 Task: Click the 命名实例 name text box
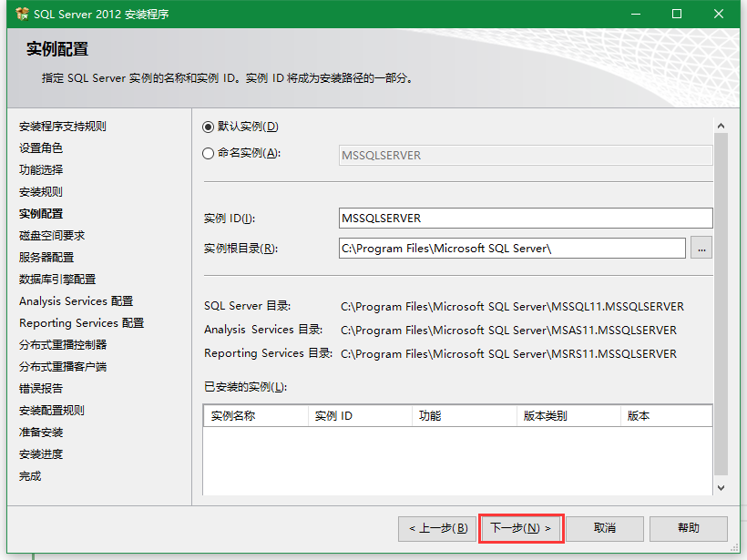click(x=525, y=156)
